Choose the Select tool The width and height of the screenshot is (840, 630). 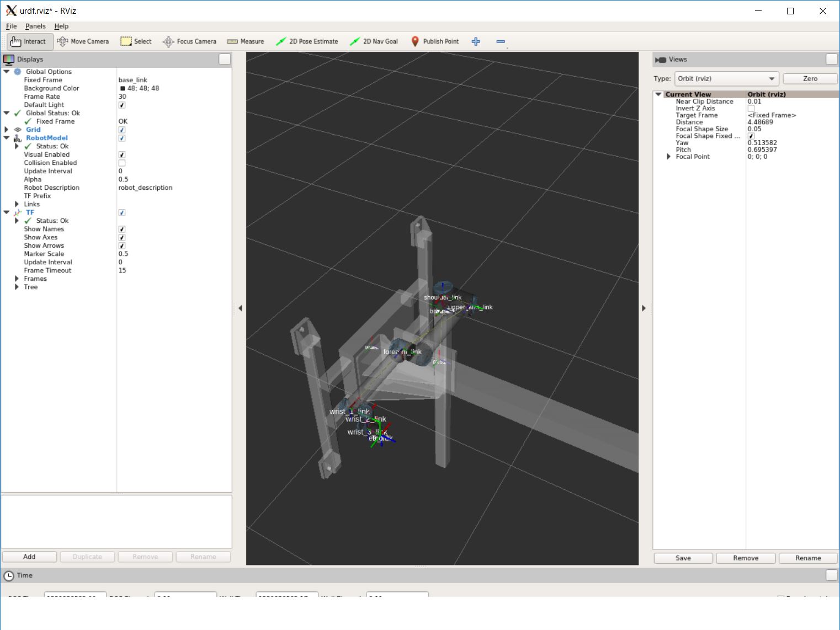pyautogui.click(x=136, y=41)
